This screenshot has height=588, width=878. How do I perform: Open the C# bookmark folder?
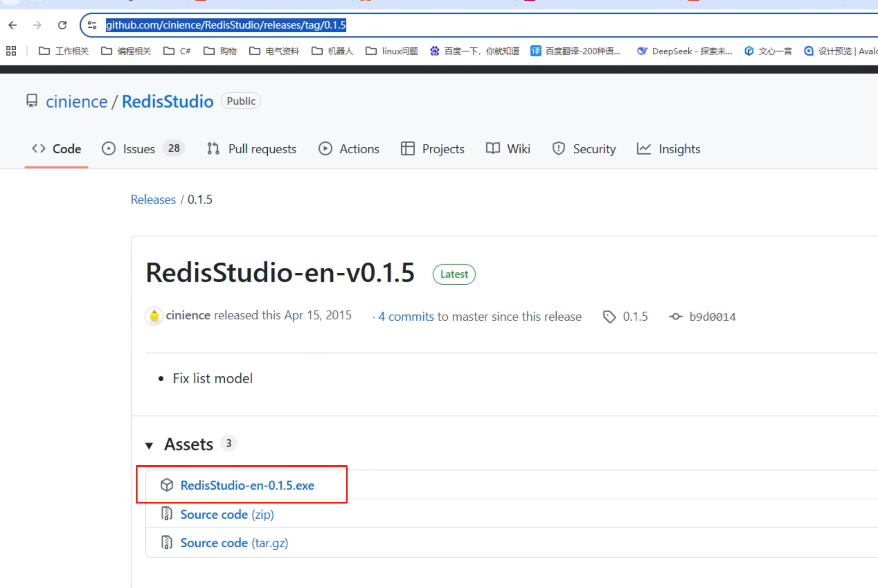coord(177,51)
